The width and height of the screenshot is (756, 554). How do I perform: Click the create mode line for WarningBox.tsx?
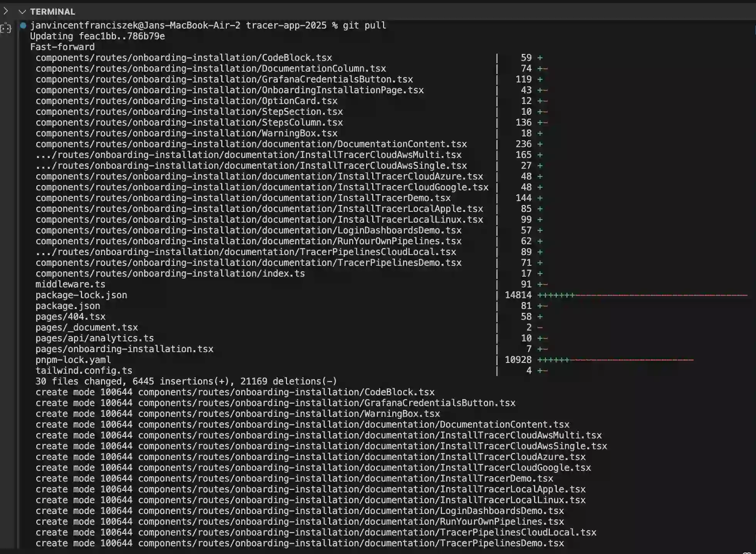click(x=237, y=414)
